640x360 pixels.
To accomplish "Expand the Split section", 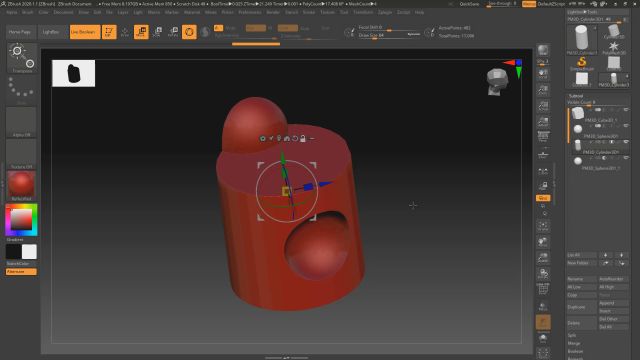I will pos(572,336).
